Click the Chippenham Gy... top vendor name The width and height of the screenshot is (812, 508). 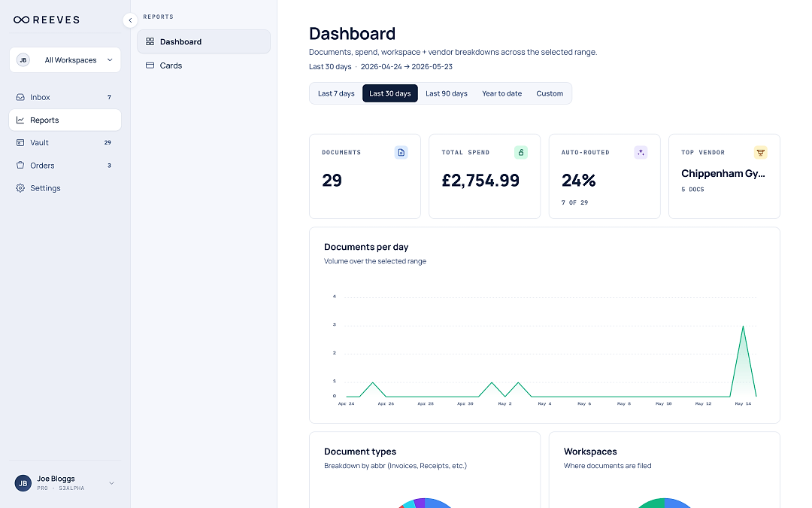tap(723, 174)
